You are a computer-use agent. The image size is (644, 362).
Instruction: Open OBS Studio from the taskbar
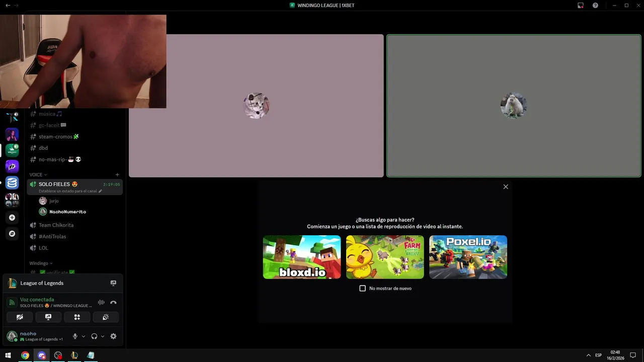58,355
